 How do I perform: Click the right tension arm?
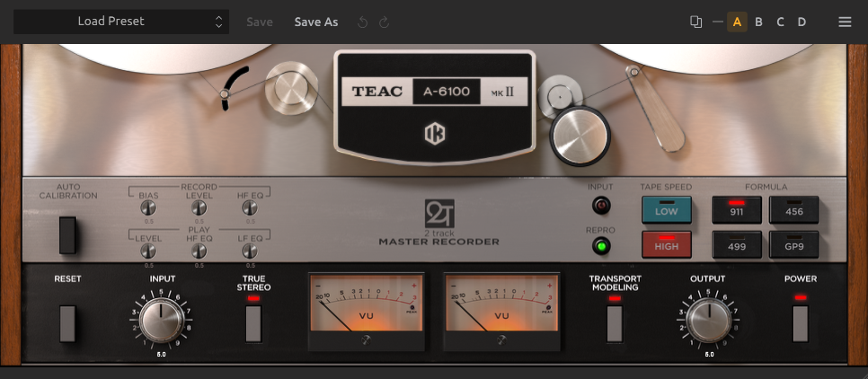655,109
